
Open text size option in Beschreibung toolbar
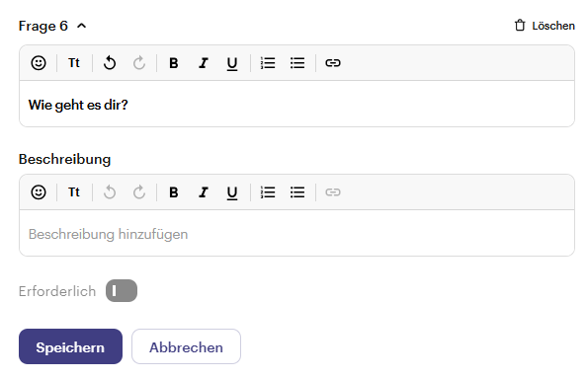tap(74, 192)
